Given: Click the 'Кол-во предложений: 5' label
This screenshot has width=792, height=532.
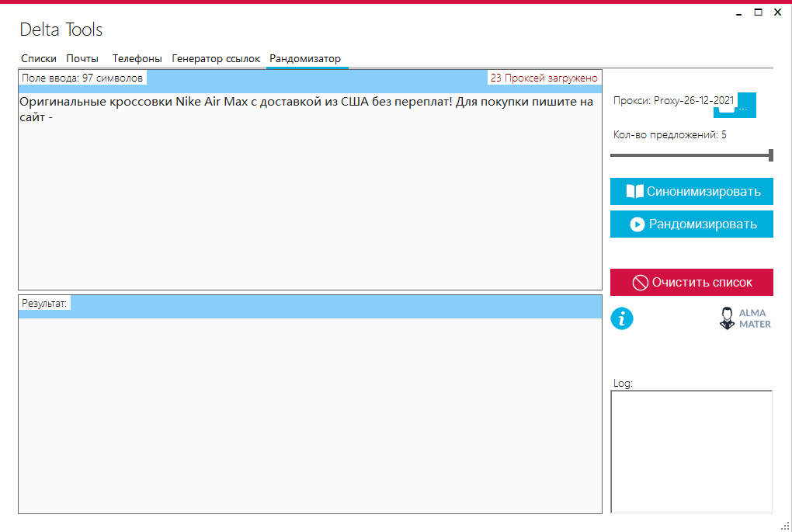Looking at the screenshot, I should (x=670, y=134).
